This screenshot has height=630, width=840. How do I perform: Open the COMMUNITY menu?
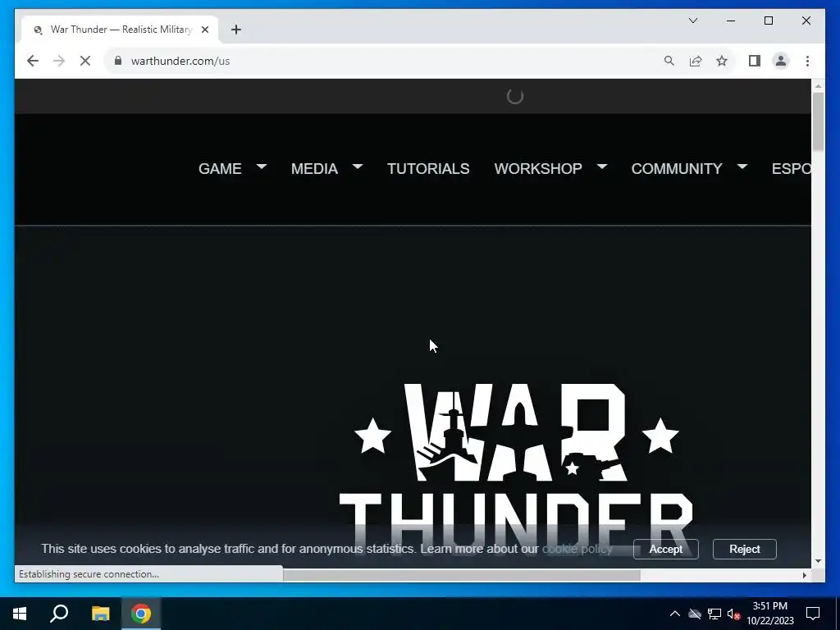point(677,169)
